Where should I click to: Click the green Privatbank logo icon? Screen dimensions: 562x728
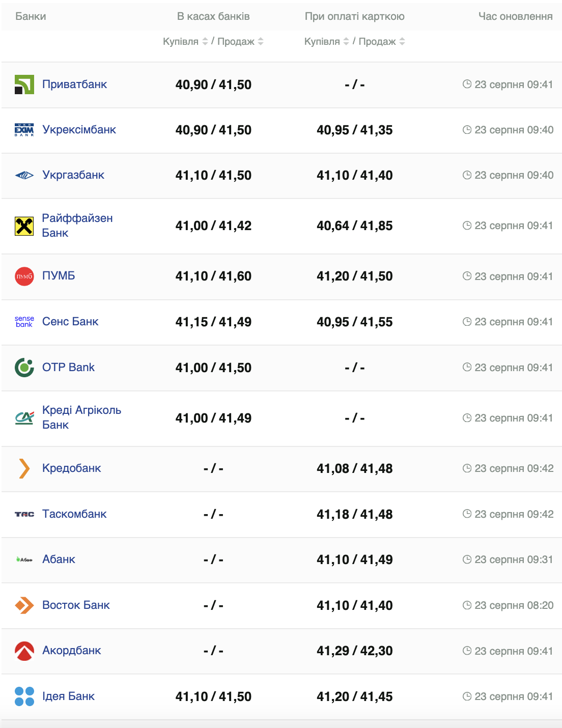[x=24, y=85]
